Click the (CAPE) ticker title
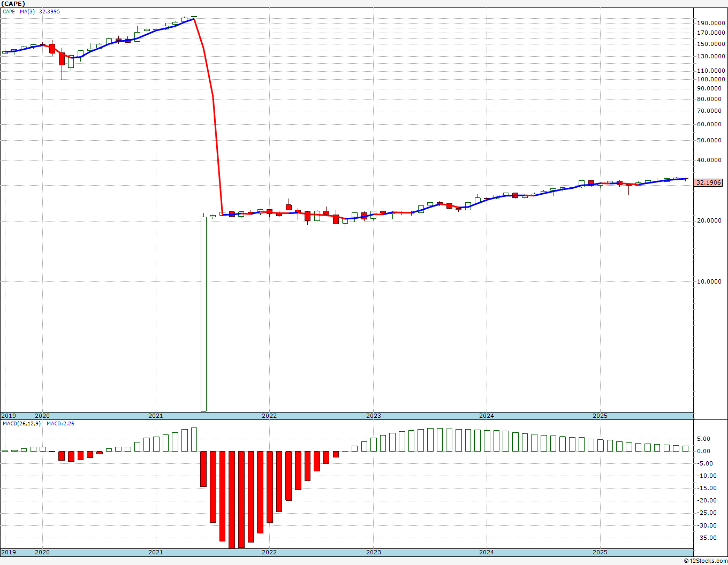Viewport: 728px width, 565px height. coord(13,4)
